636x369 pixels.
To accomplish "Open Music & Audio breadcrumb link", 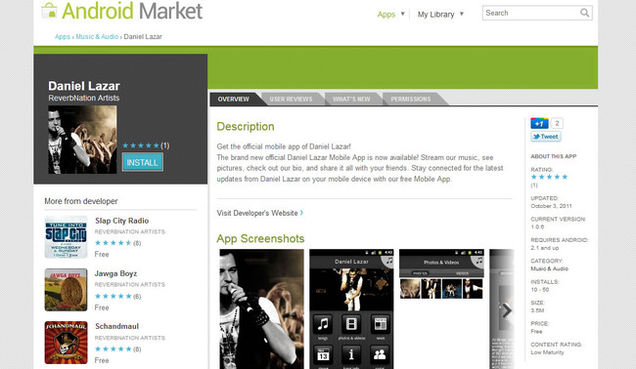I will pyautogui.click(x=97, y=36).
